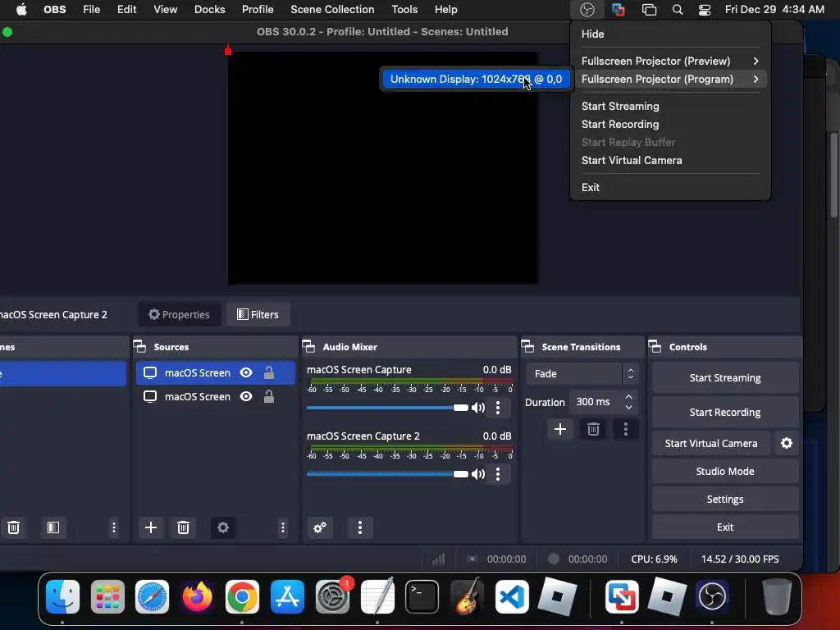Expand Fullscreen Projector (Preview) submenu
The width and height of the screenshot is (840, 630).
[669, 61]
